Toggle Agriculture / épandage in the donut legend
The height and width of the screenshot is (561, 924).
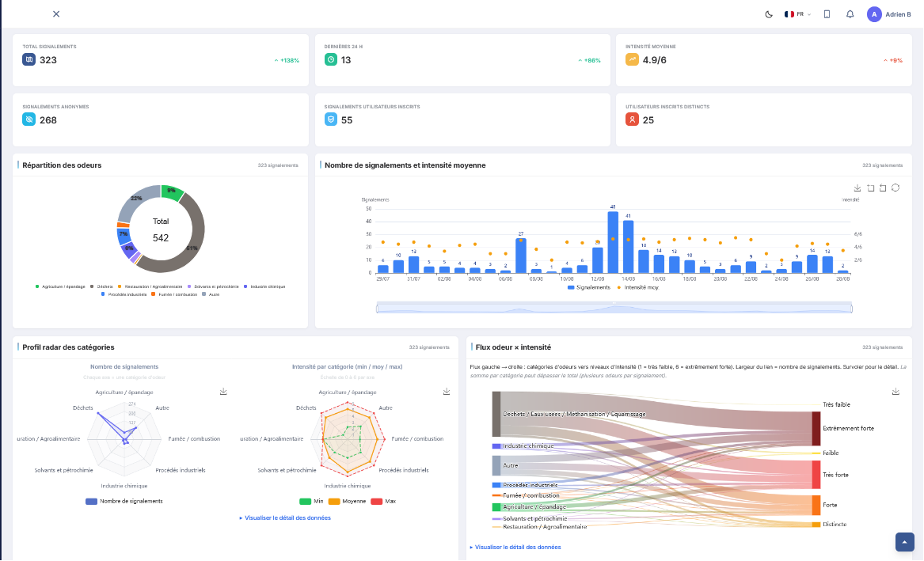tap(61, 286)
